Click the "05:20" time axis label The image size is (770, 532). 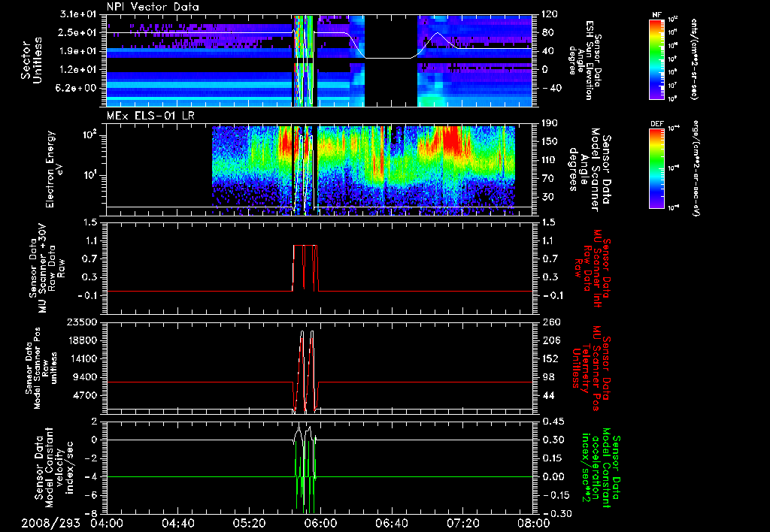tap(250, 523)
